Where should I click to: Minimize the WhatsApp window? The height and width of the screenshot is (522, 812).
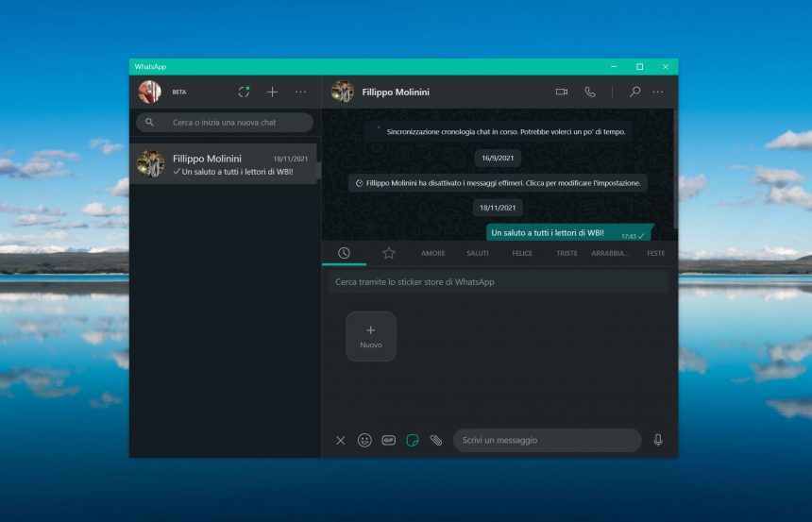[614, 67]
